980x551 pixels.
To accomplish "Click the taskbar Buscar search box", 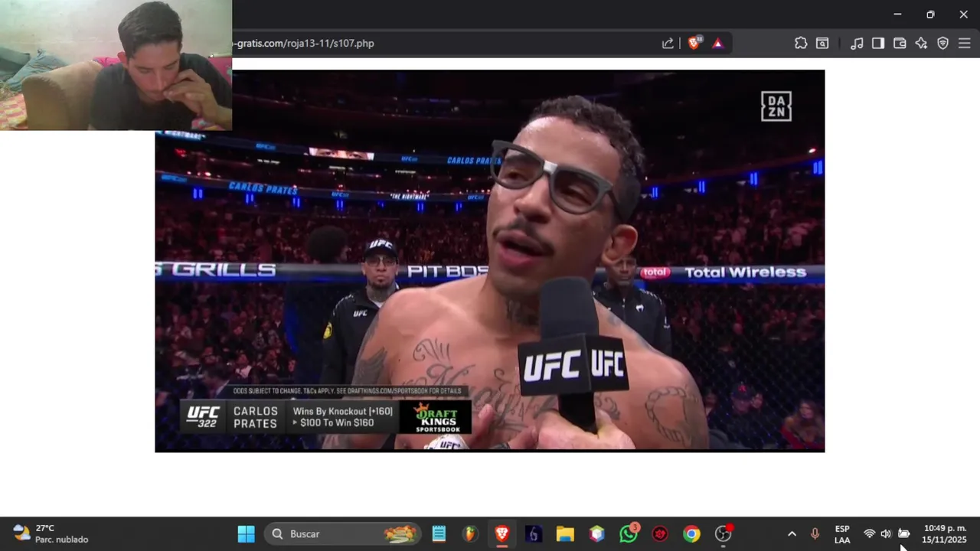I will (x=343, y=534).
